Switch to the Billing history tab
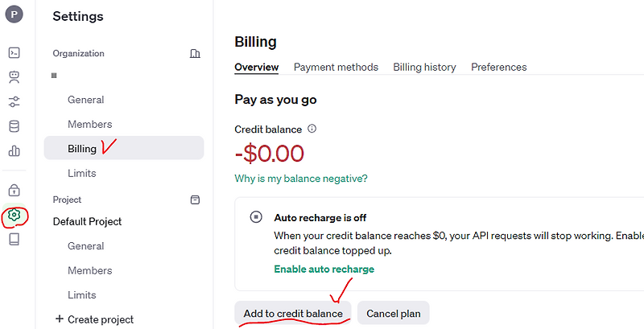This screenshot has height=329, width=644. 424,68
